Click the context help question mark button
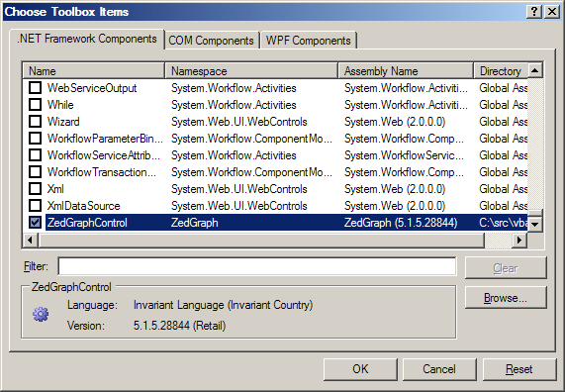The height and width of the screenshot is (392, 565). tap(534, 12)
